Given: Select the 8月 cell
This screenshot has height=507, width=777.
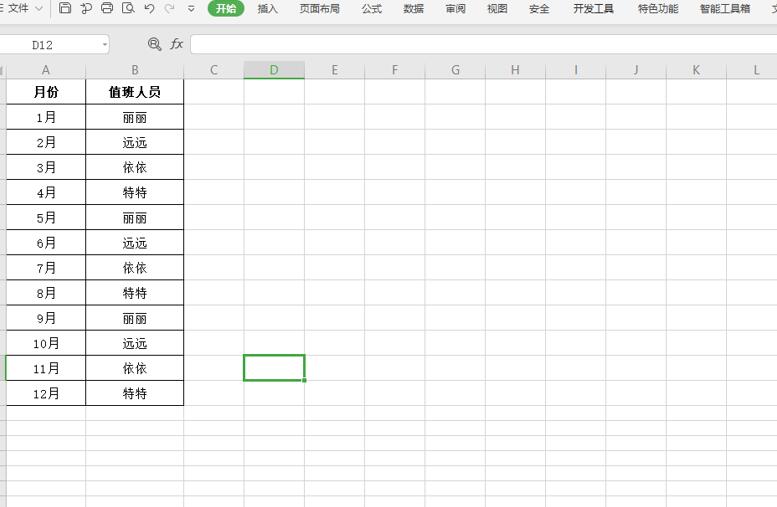Looking at the screenshot, I should click(46, 293).
